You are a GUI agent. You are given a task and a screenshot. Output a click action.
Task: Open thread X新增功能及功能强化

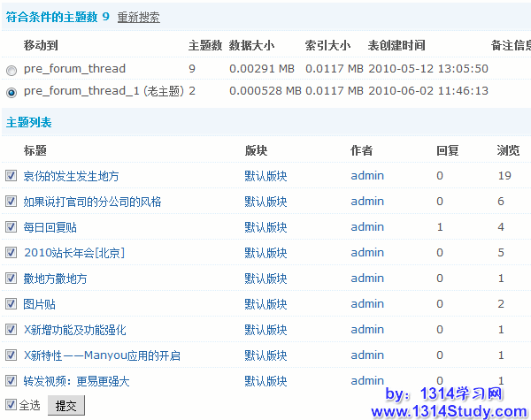74,330
